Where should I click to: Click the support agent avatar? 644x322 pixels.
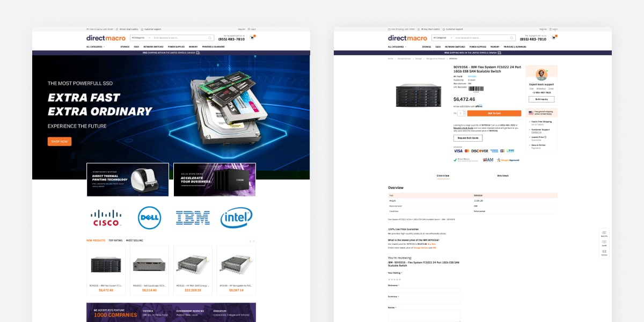[x=541, y=75]
